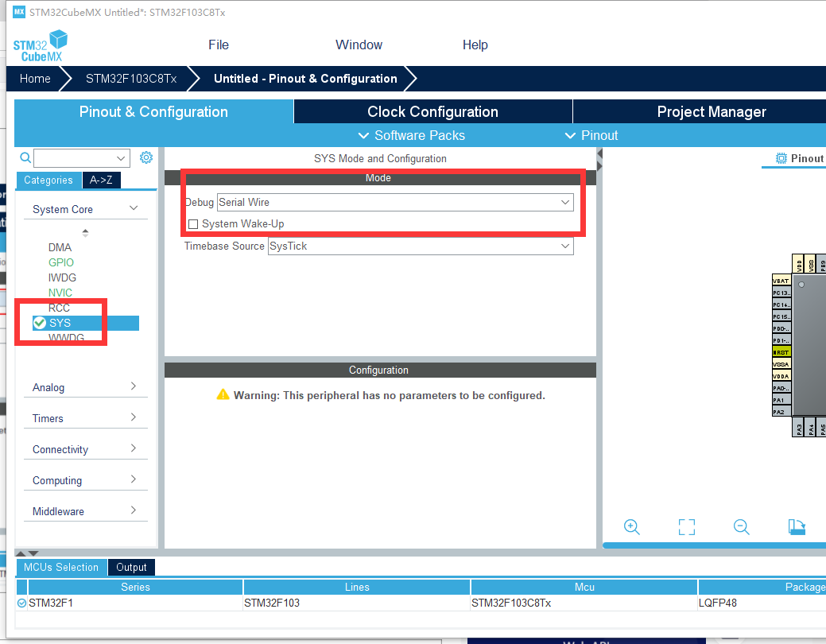Click the Pinout view chip icon
826x644 pixels.
781,158
